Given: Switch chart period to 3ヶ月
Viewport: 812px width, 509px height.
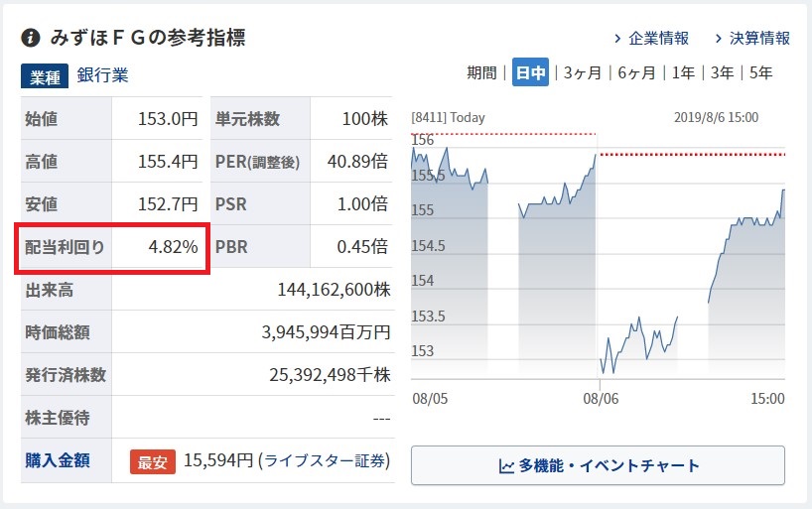Looking at the screenshot, I should tap(583, 72).
